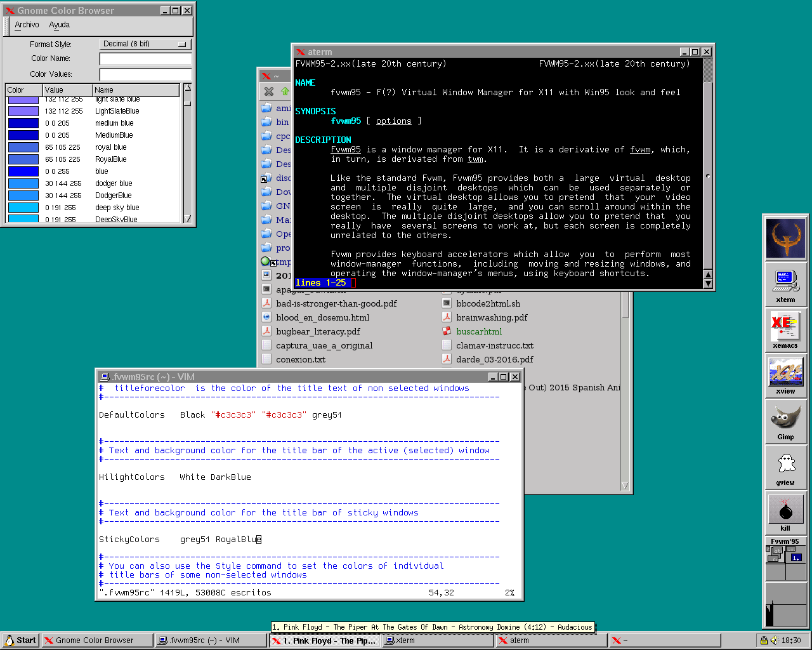Image resolution: width=812 pixels, height=650 pixels.
Task: Click the bin folder icon
Action: click(267, 122)
